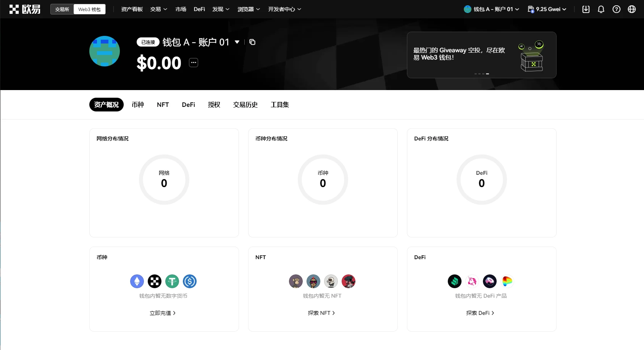Click the USDC coin icon

pyautogui.click(x=190, y=281)
